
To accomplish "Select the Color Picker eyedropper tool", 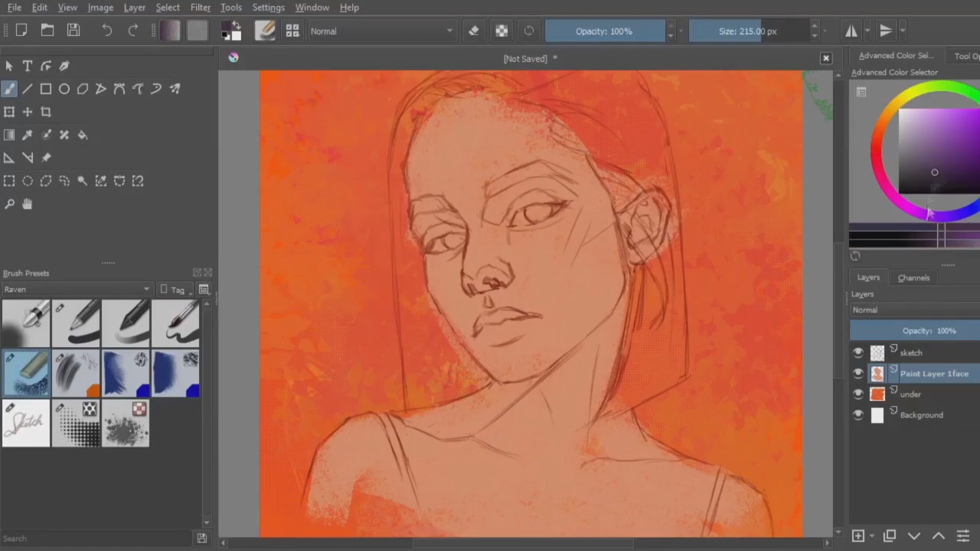I will coord(28,135).
